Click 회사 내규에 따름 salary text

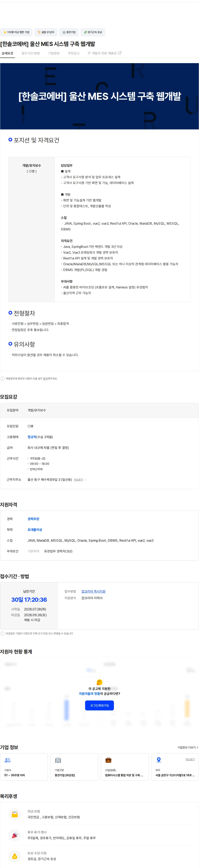48,447
